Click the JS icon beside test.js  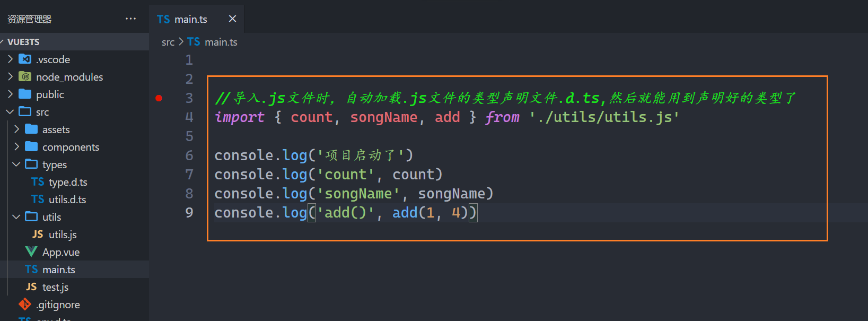[x=31, y=287]
